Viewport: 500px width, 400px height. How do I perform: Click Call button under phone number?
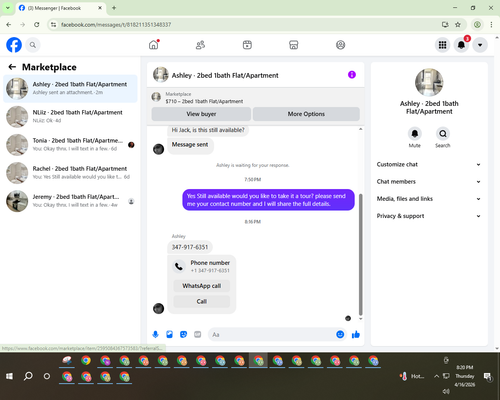[202, 301]
